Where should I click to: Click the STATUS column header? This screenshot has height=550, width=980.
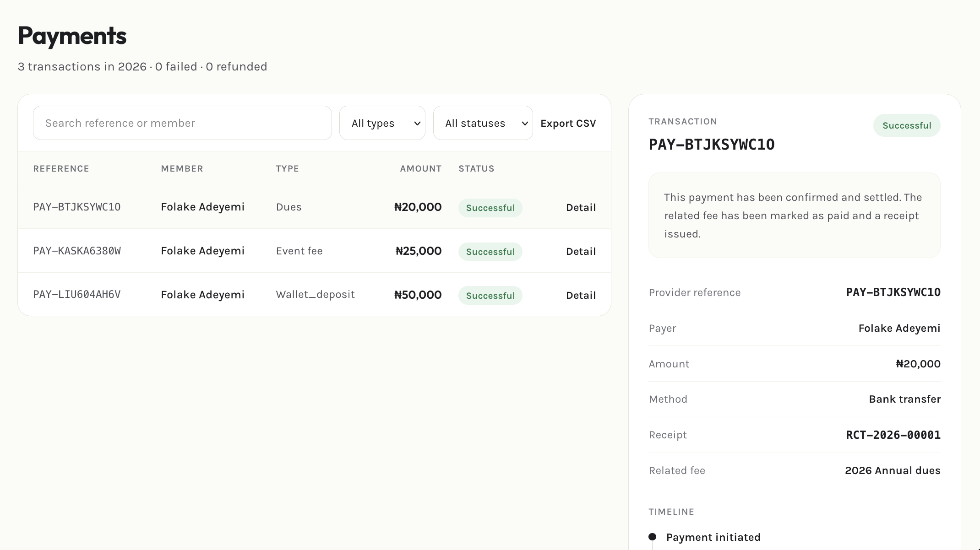(x=477, y=168)
